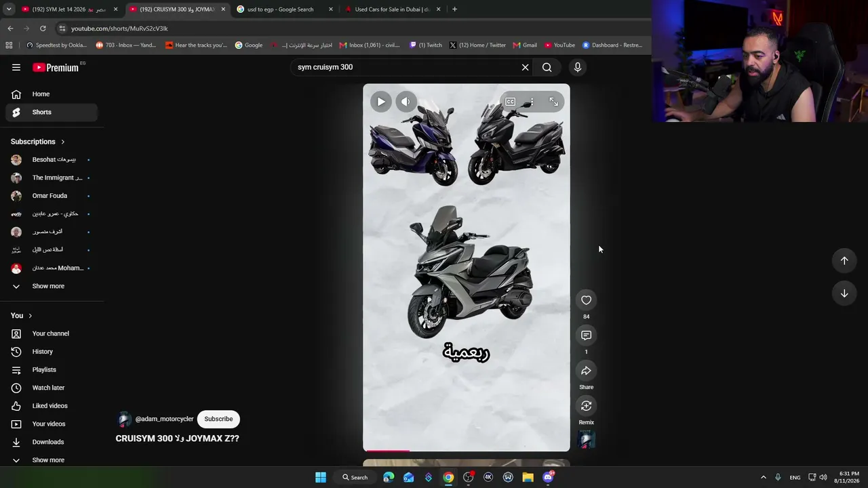This screenshot has height=488, width=868.
Task: Open the Windows Start menu
Action: pos(321,477)
